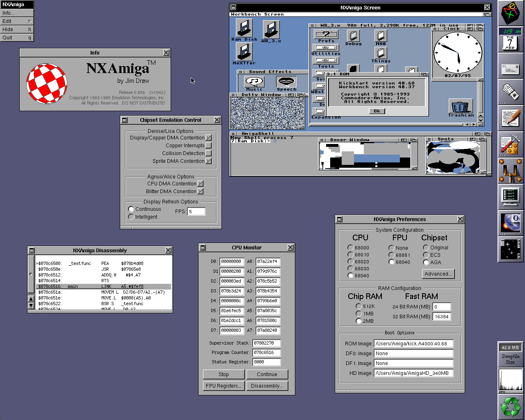Open FPU Registers... from CPU Monitor

point(224,386)
